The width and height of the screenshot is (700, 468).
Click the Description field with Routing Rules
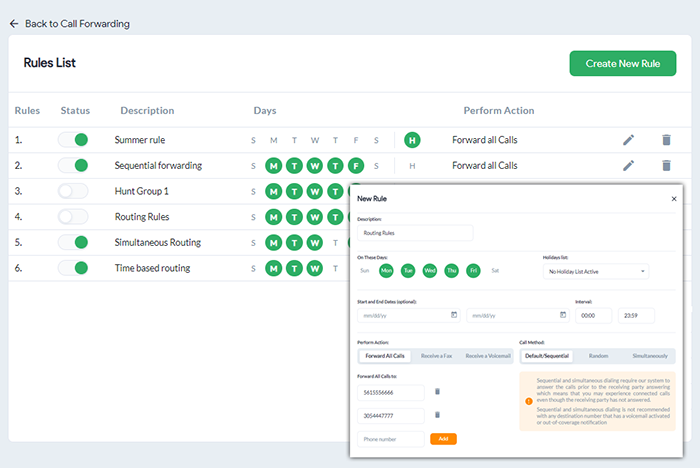click(415, 233)
